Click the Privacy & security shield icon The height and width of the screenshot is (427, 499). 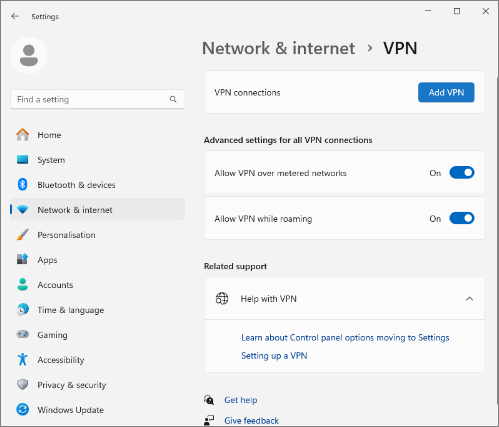[x=23, y=384]
